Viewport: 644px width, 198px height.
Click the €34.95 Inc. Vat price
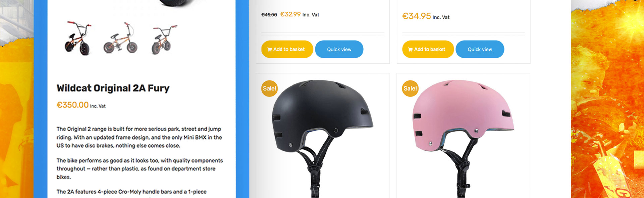pos(426,16)
